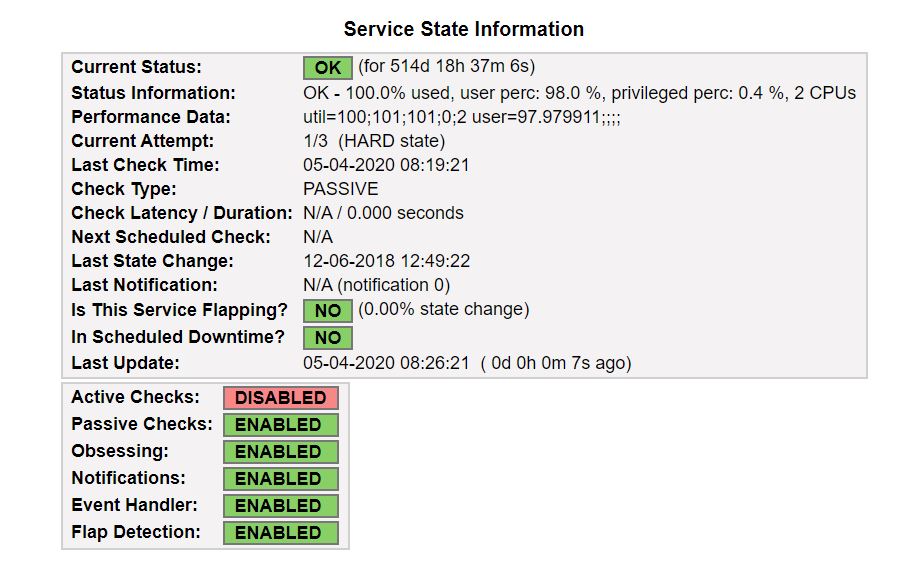Viewport: 905px width, 563px height.
Task: Click the last update timestamp 05-04-2020 08:26:21
Action: (386, 363)
